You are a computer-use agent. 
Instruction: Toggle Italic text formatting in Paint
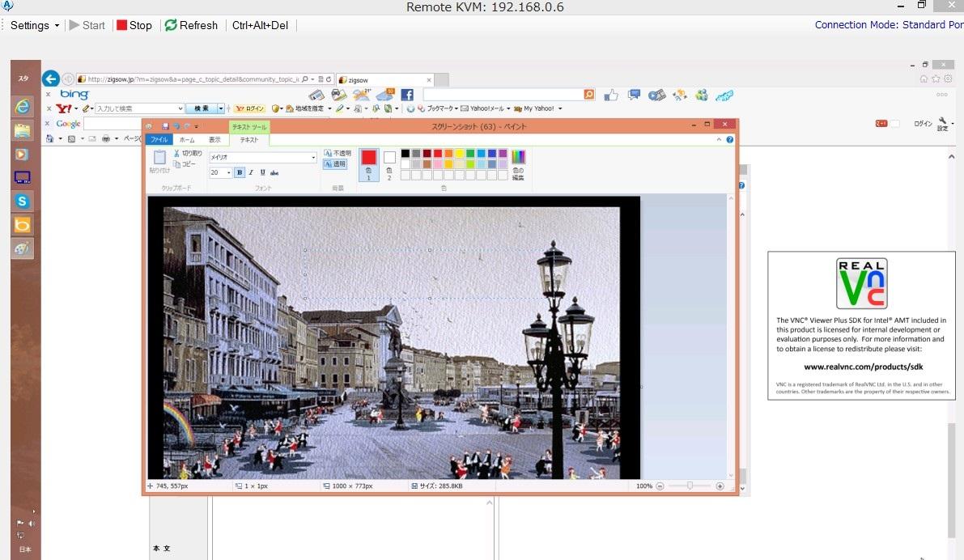pyautogui.click(x=251, y=172)
